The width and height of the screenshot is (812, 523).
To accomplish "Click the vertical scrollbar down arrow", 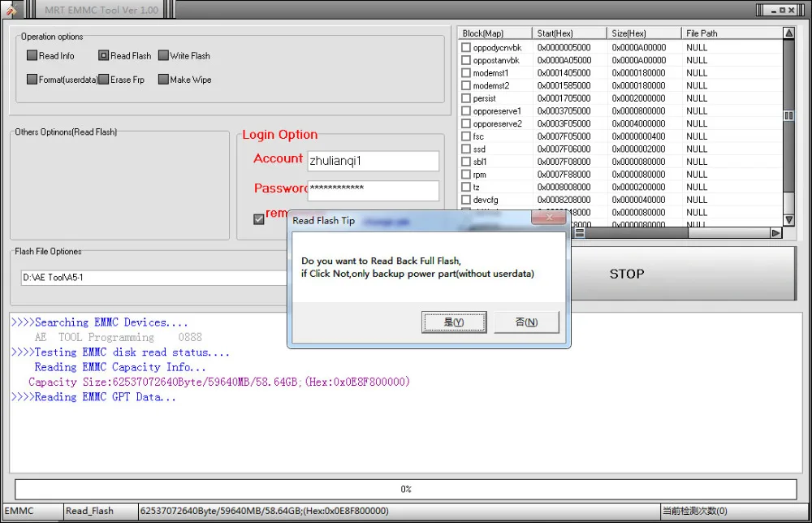I will (788, 218).
